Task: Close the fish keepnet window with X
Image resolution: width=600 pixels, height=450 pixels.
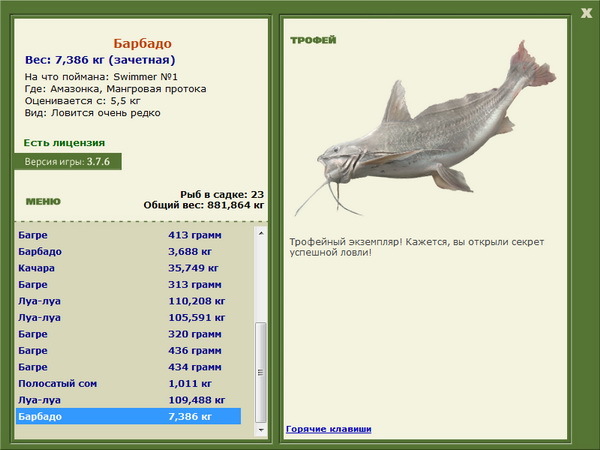Action: point(586,13)
